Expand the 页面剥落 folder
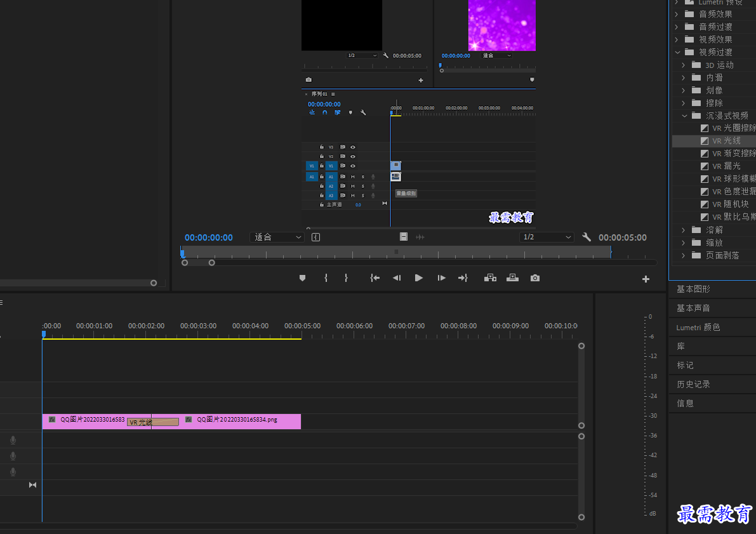 tap(683, 255)
